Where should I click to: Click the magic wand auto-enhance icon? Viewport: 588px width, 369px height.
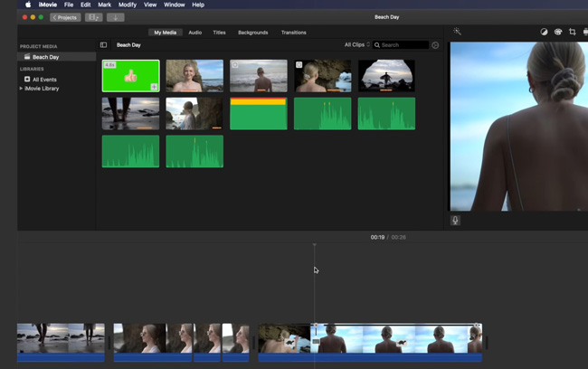point(457,32)
